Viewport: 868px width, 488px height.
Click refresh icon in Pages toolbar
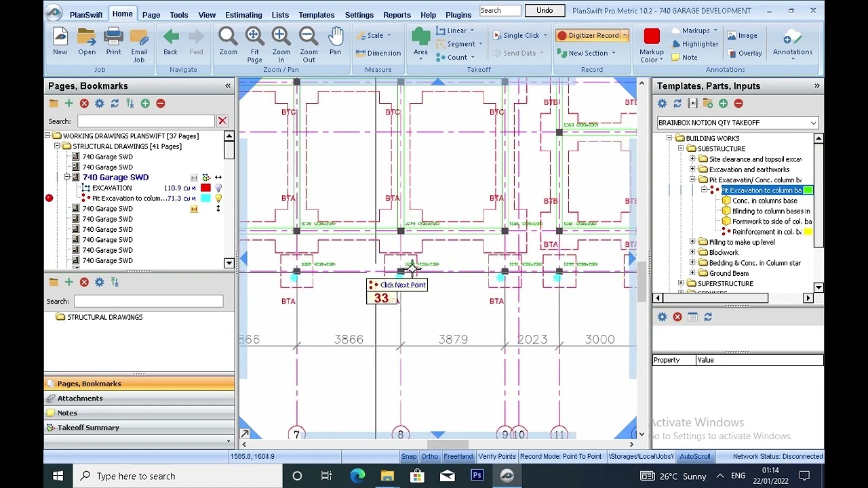(115, 104)
